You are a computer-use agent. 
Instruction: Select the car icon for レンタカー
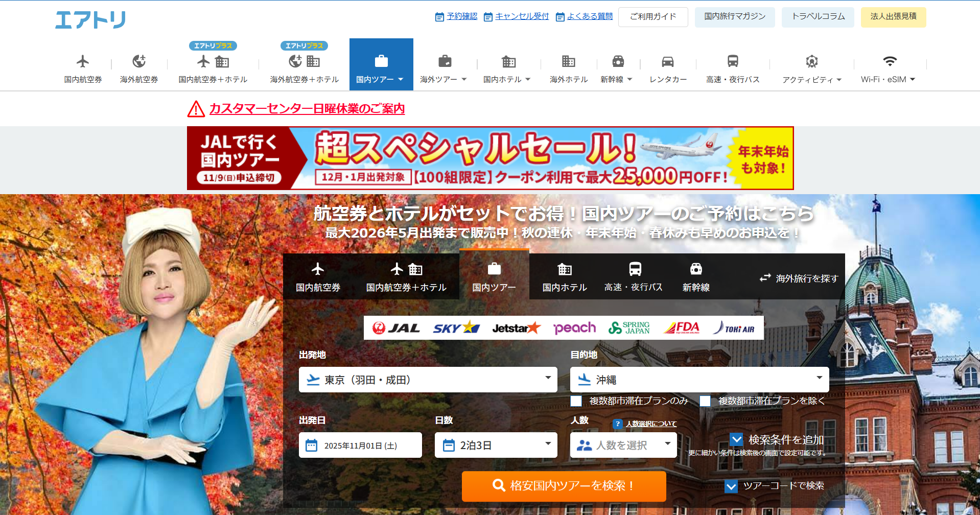668,62
